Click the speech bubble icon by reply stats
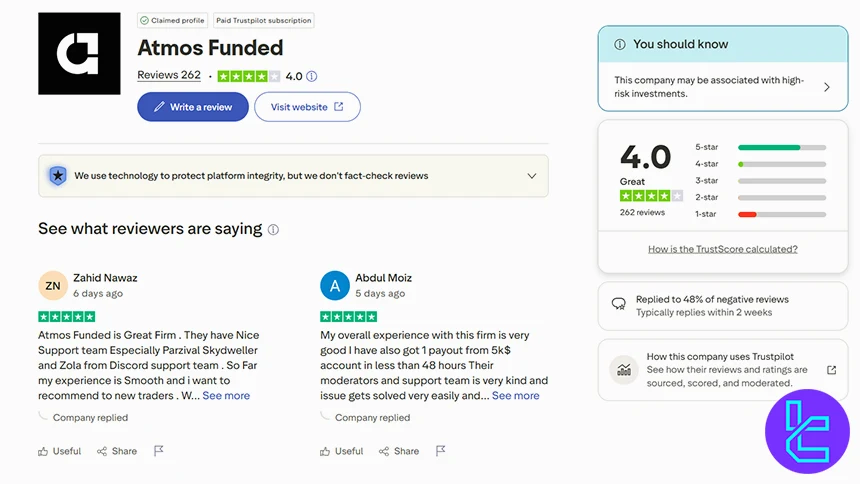This screenshot has height=484, width=860. coord(619,304)
